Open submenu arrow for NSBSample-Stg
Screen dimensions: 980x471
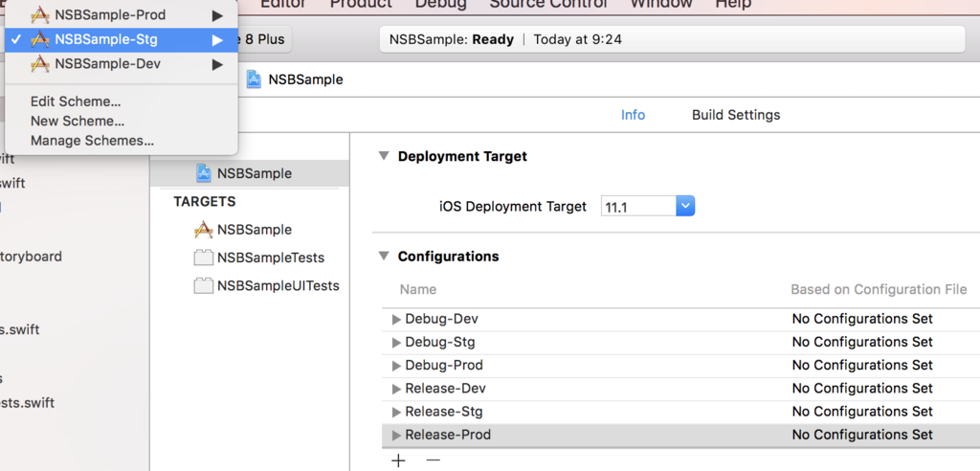217,40
